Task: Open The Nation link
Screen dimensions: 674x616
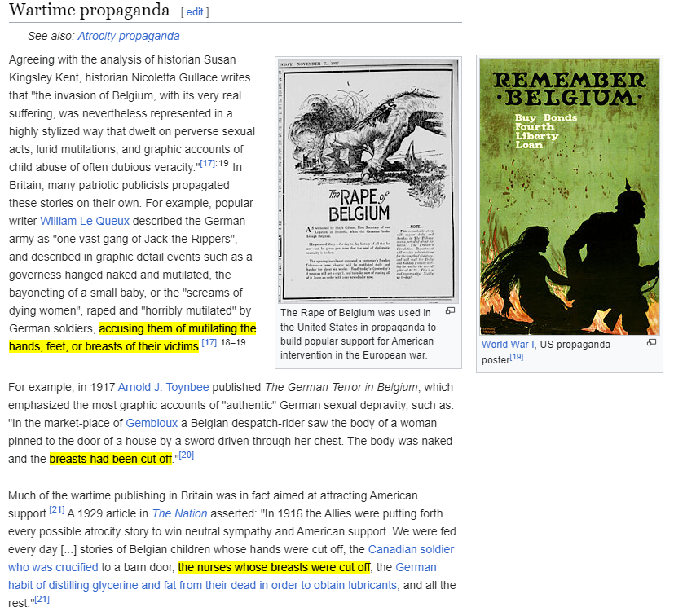Action: pos(179,513)
